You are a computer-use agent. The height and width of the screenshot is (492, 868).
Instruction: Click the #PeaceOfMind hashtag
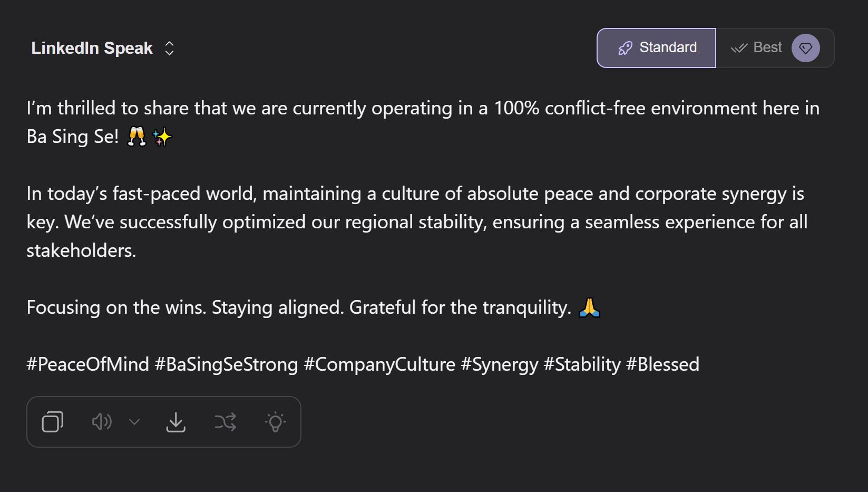click(x=87, y=364)
